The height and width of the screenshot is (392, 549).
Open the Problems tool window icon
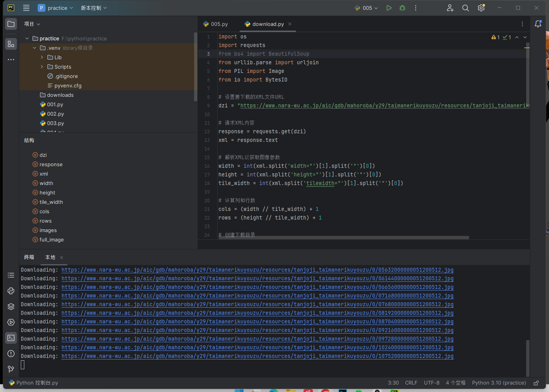[11, 354]
